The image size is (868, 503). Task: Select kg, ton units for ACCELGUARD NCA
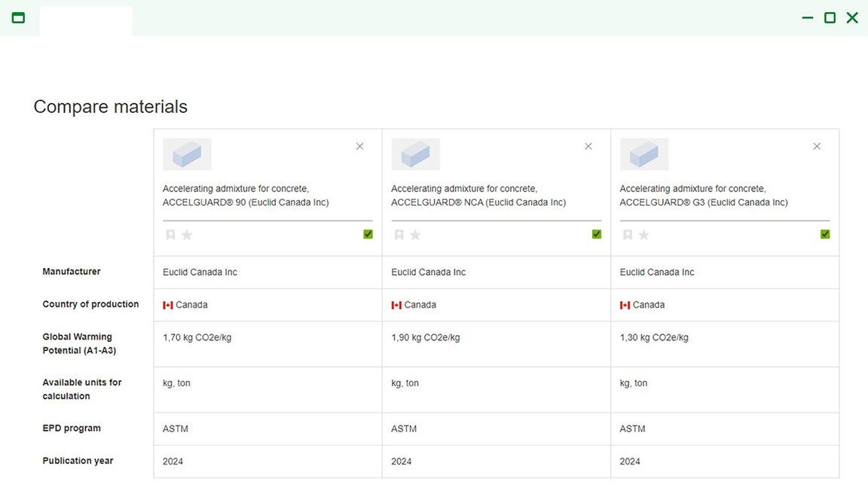(x=405, y=383)
